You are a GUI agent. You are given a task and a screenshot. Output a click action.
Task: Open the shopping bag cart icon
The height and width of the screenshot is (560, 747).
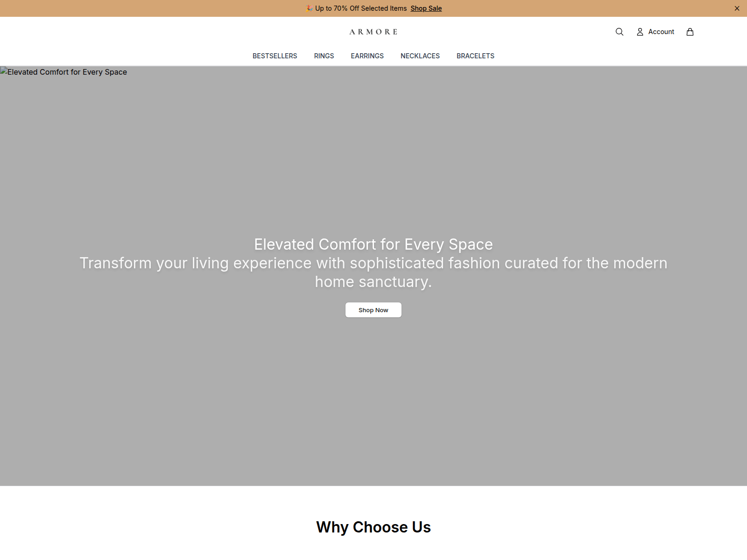click(x=690, y=32)
